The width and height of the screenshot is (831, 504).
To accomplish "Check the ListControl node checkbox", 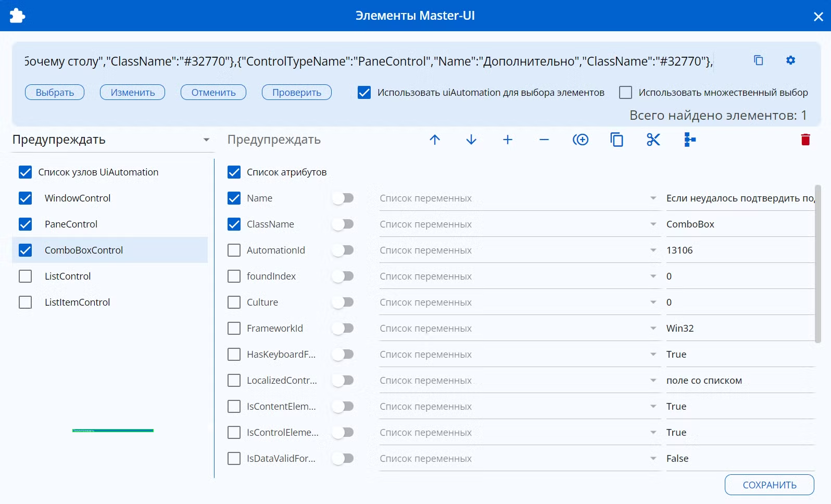I will point(25,276).
